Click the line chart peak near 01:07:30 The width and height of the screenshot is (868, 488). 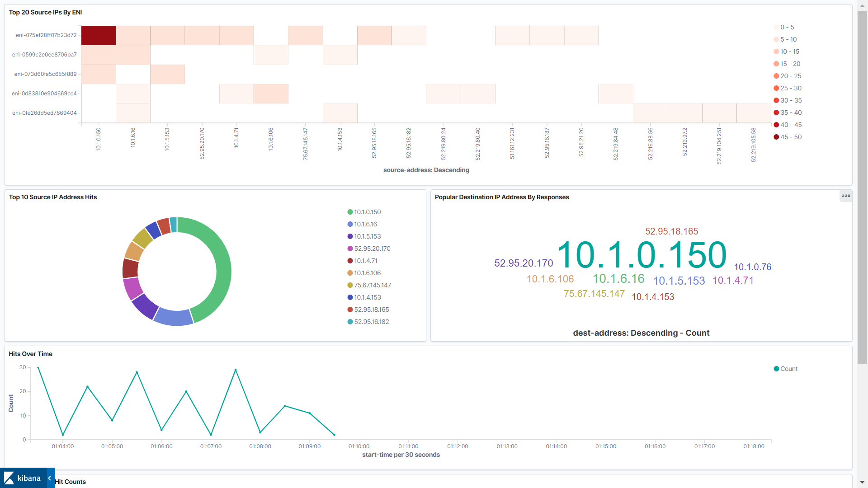[236, 370]
